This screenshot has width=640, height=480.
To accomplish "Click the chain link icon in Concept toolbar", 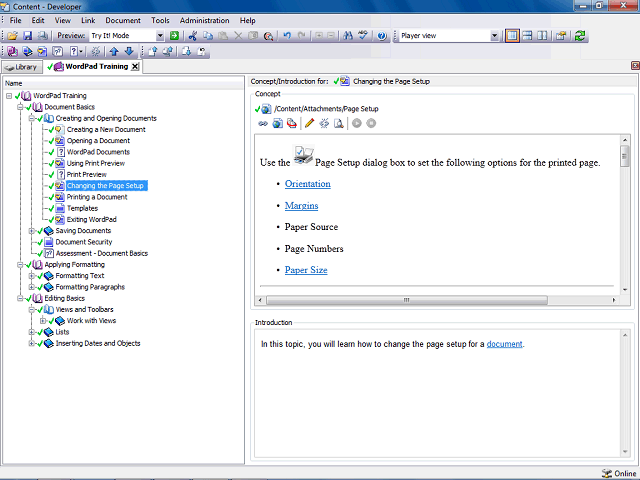I will (x=263, y=123).
